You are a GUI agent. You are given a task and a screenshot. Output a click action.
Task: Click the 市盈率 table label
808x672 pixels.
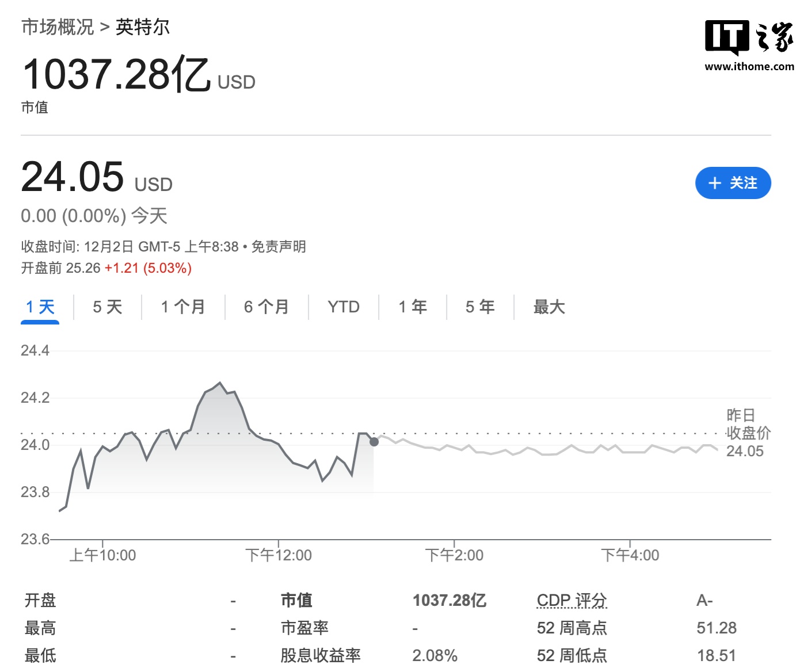pyautogui.click(x=304, y=628)
